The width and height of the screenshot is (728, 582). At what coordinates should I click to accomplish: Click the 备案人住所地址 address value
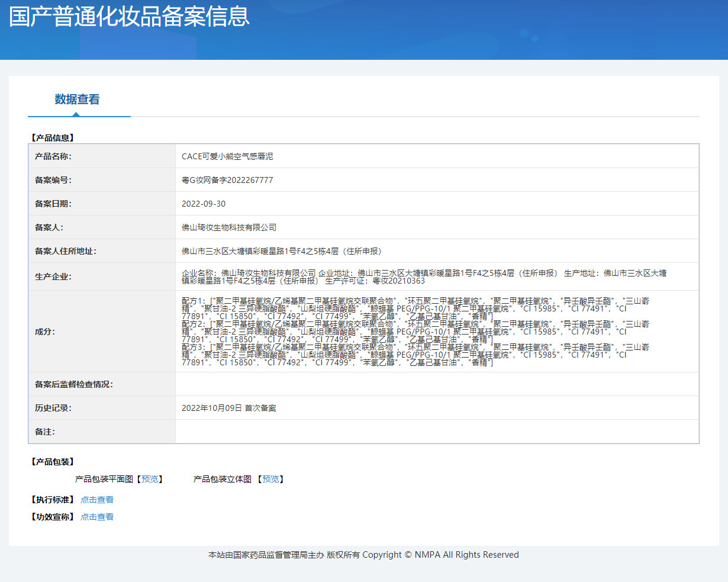tap(282, 251)
